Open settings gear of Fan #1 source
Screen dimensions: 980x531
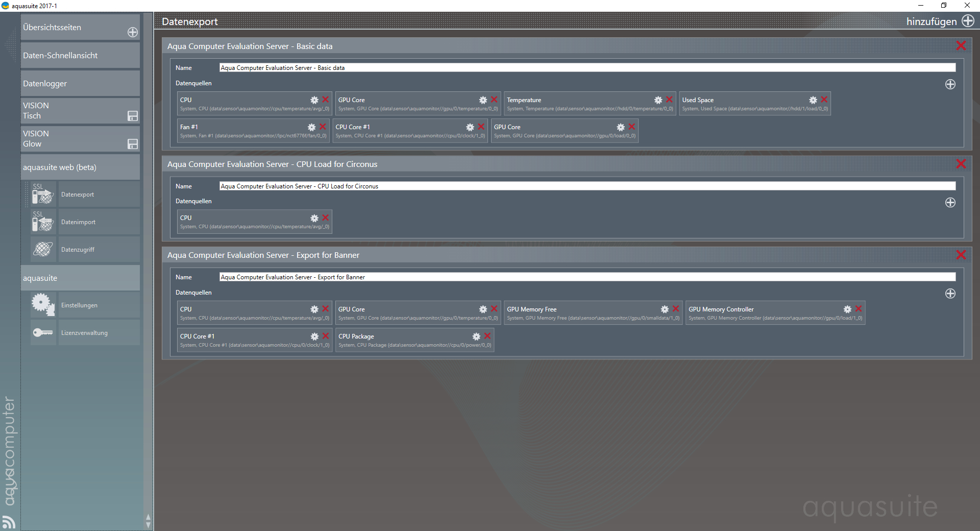311,127
